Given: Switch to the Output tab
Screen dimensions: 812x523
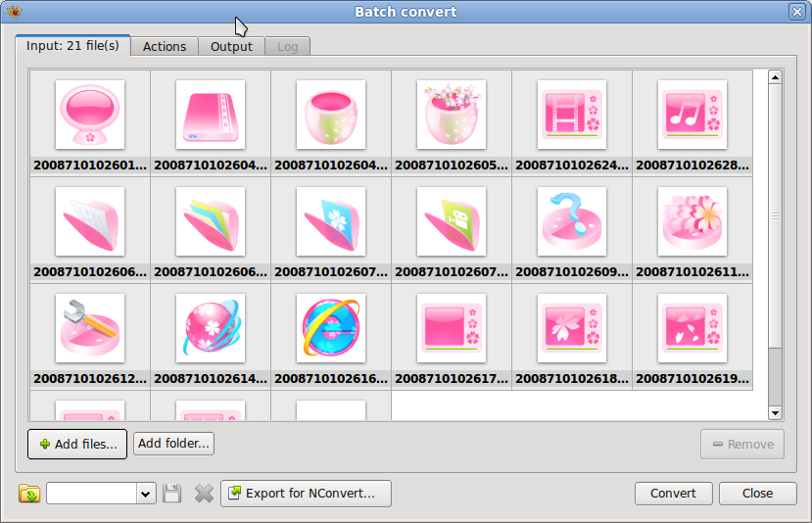Looking at the screenshot, I should 231,47.
